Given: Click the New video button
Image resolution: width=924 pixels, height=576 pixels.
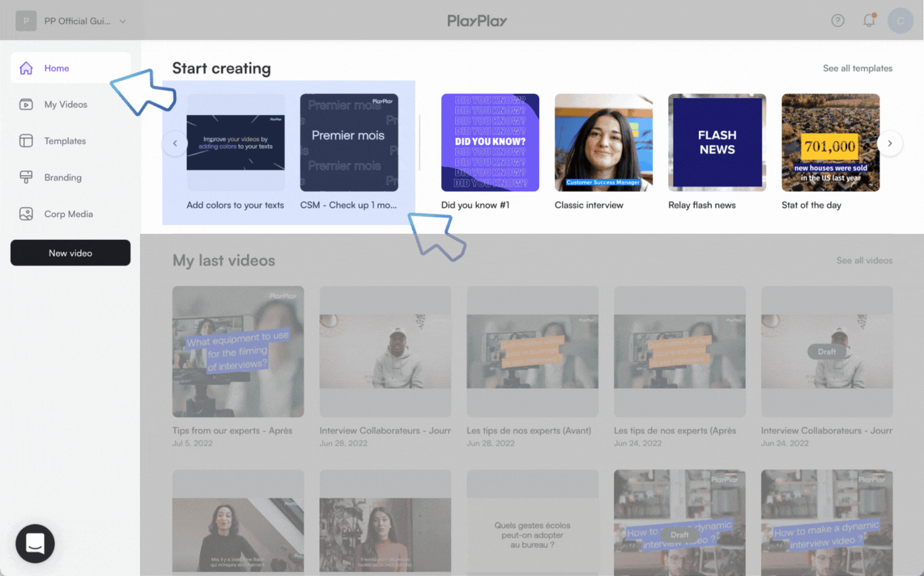Looking at the screenshot, I should coord(70,253).
